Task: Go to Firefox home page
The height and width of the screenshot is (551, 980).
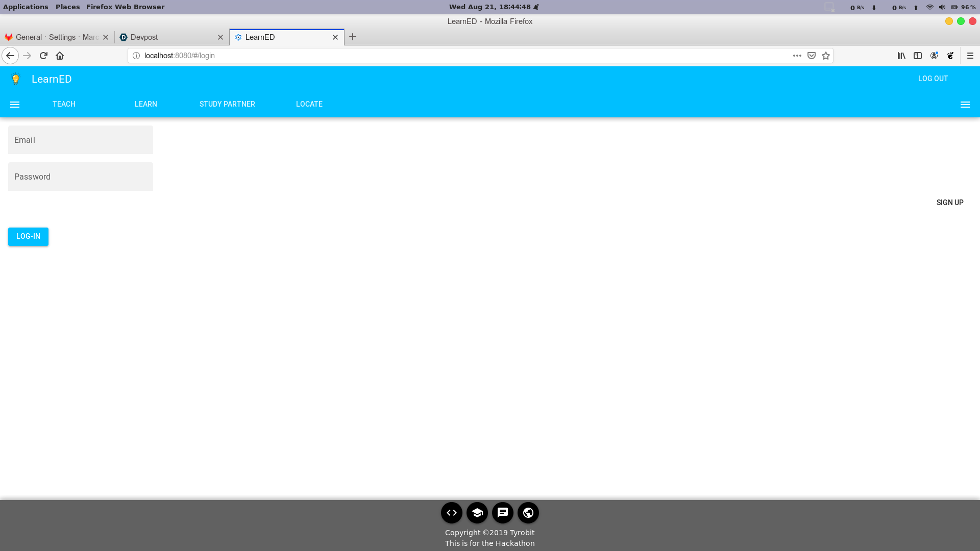Action: coord(60,56)
